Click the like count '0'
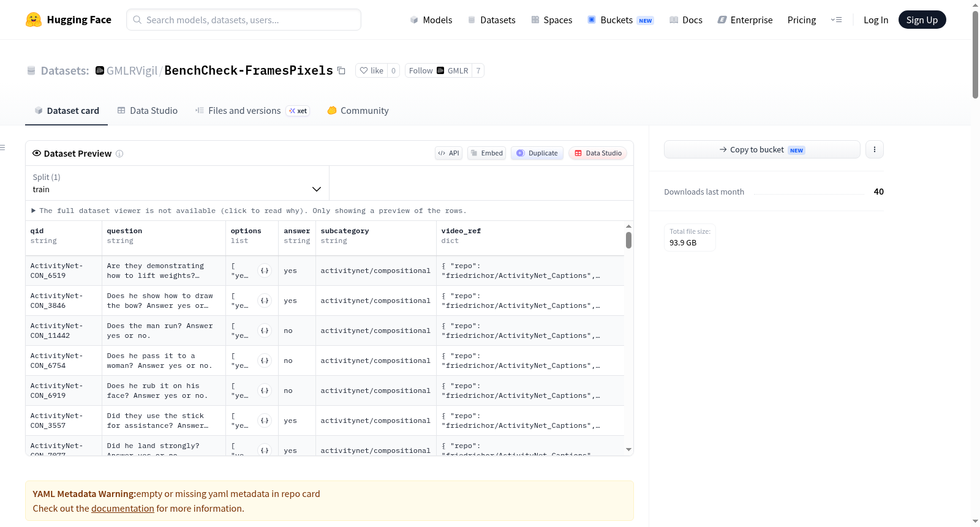 point(394,70)
